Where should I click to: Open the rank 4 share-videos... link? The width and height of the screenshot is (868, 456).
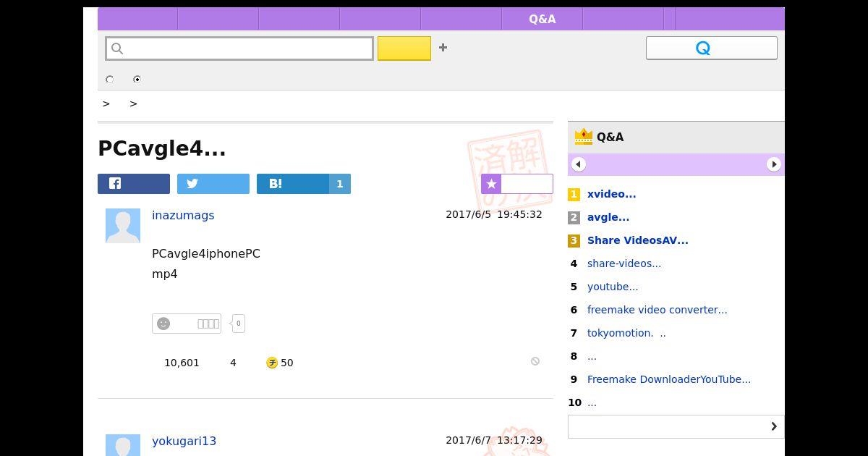coord(624,263)
